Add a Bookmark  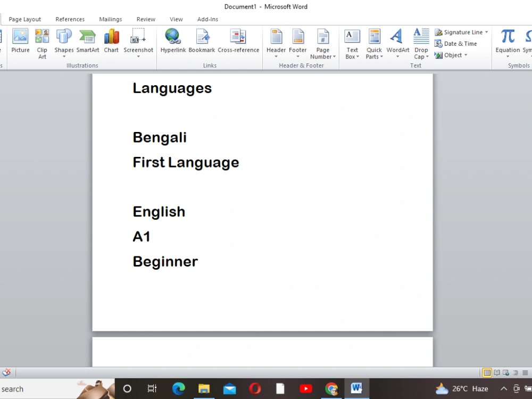202,41
